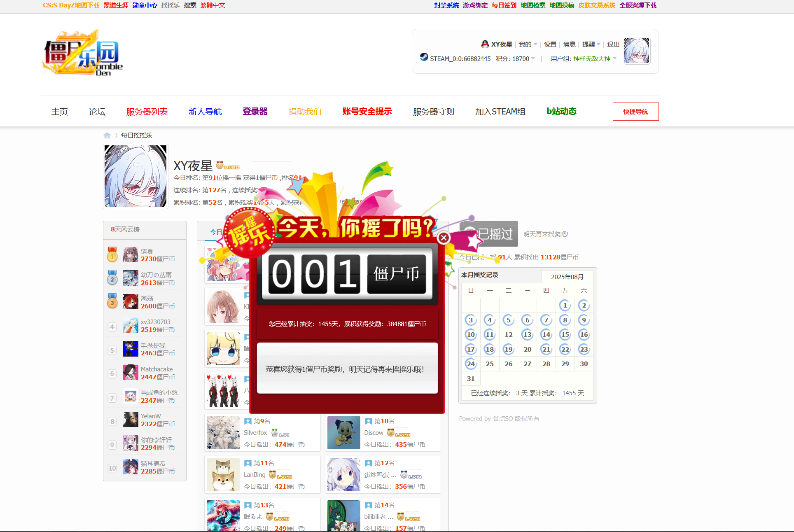Open b站动态 nav item

click(x=561, y=112)
